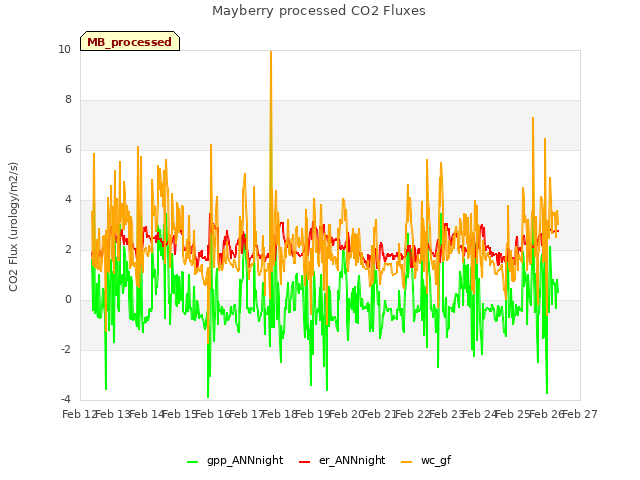Click the Feb 16 x-axis label
The height and width of the screenshot is (480, 640).
(x=213, y=414)
